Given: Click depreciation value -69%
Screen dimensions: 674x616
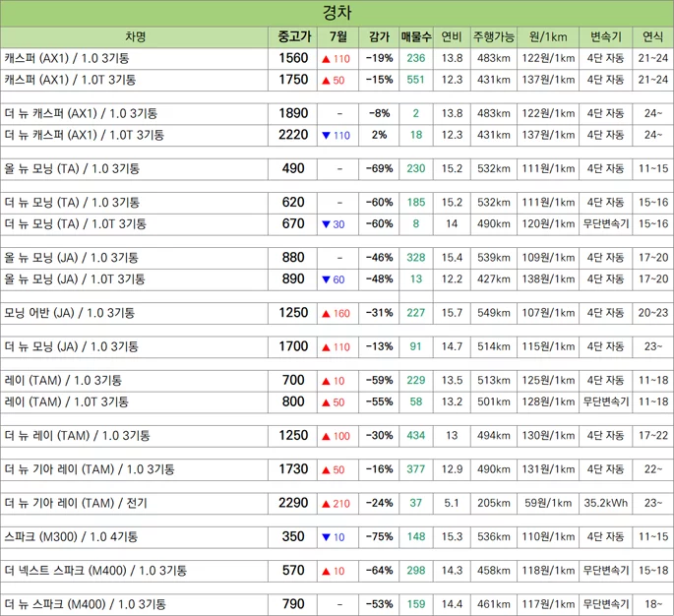Looking at the screenshot, I should point(379,169).
